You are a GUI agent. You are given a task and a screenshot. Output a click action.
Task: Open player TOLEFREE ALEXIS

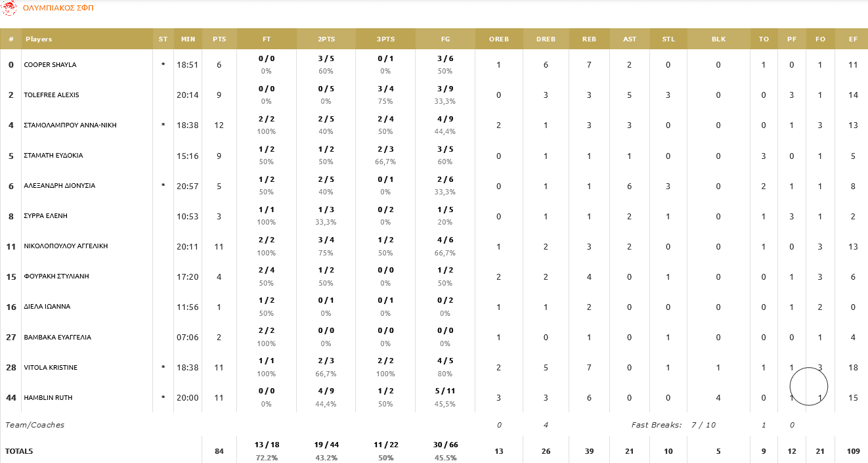tap(51, 95)
